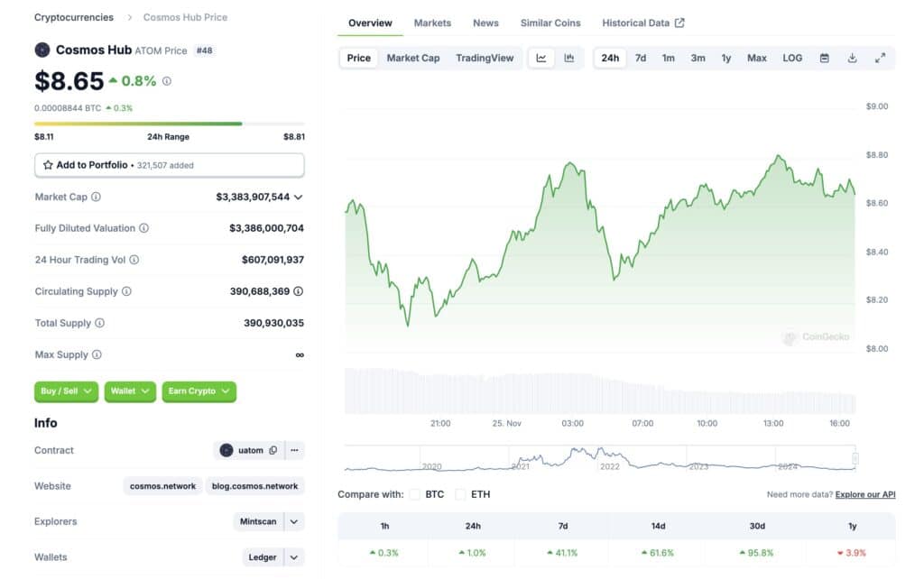
Task: Go to Cryptocurrencies breadcrumb
Action: pyautogui.click(x=74, y=17)
